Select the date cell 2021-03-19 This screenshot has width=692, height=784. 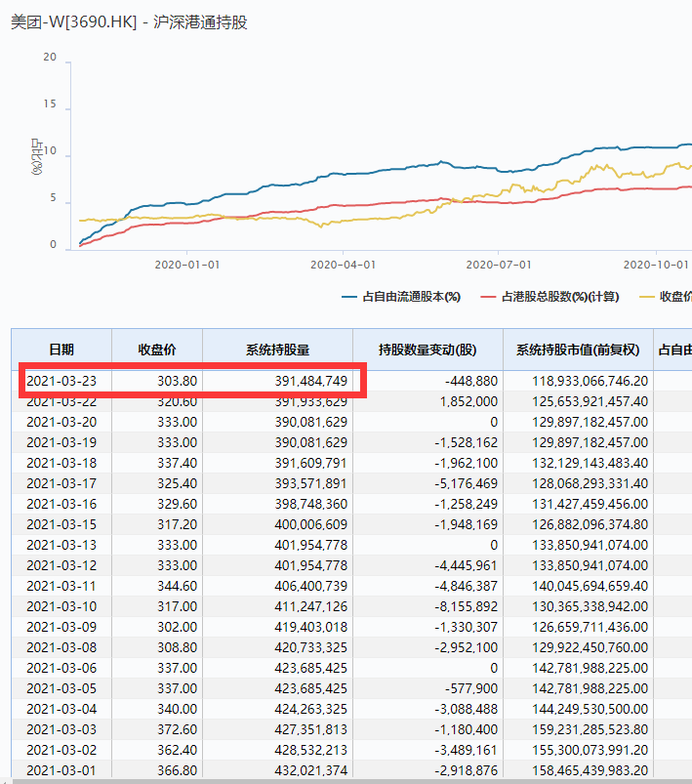point(61,442)
